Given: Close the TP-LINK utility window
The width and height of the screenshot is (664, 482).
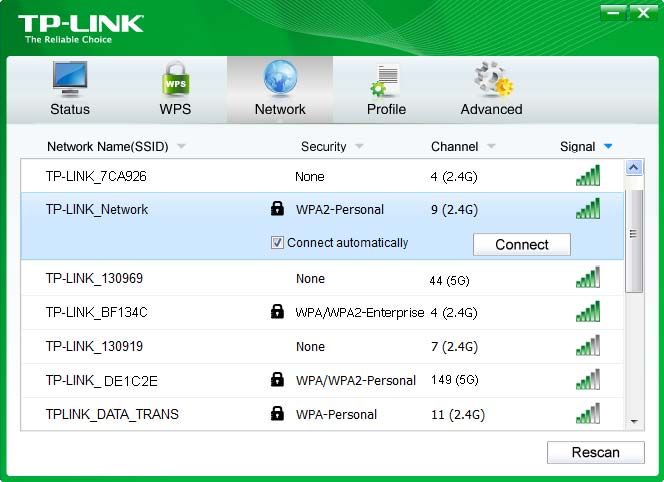Looking at the screenshot, I should [643, 13].
